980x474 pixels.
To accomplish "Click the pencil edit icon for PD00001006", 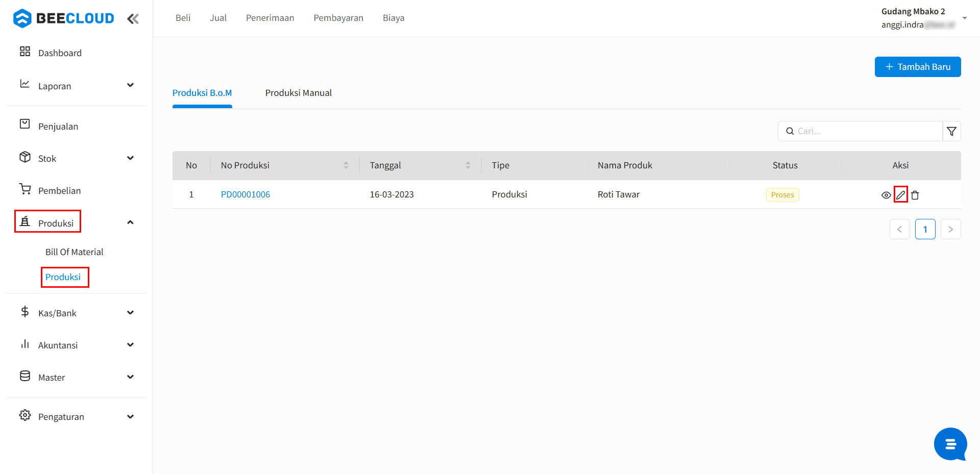I will point(900,195).
